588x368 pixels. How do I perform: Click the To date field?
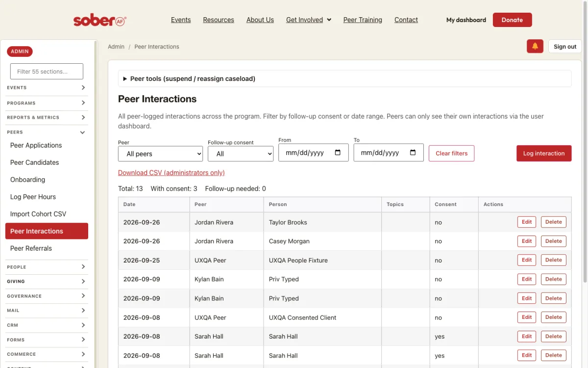click(389, 153)
